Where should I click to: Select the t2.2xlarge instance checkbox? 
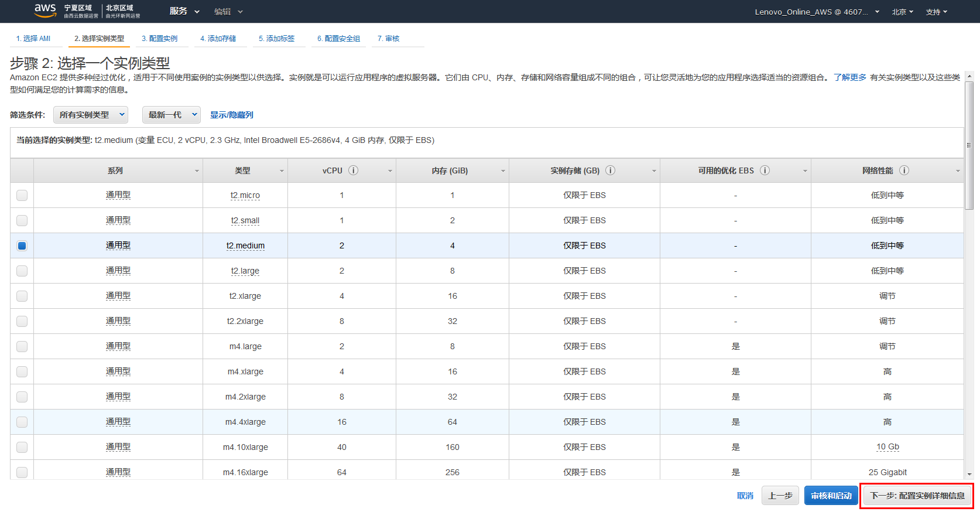(x=22, y=321)
